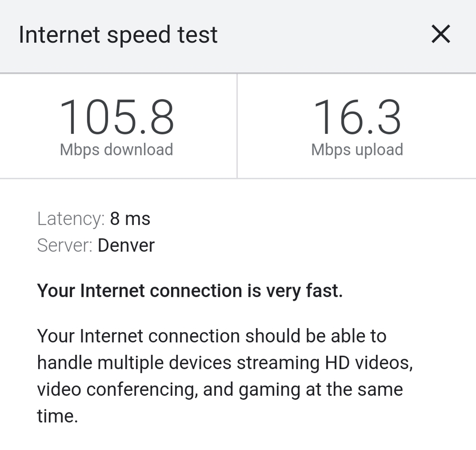This screenshot has width=476, height=450.
Task: Click the "Mbps download" label
Action: [x=116, y=150]
